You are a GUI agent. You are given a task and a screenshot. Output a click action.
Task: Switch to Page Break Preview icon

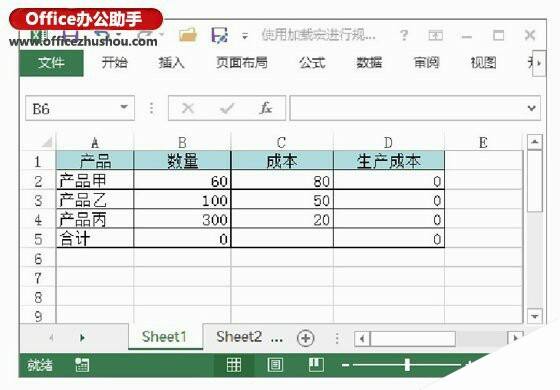(x=316, y=365)
